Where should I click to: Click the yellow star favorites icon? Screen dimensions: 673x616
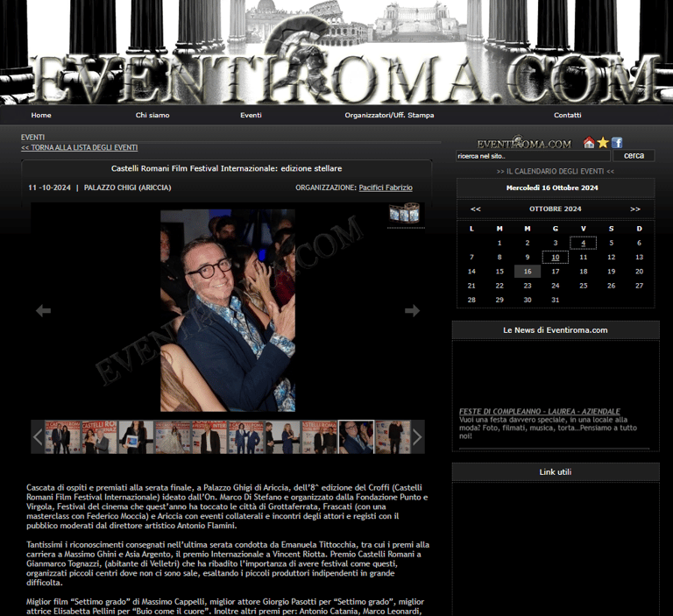(603, 143)
